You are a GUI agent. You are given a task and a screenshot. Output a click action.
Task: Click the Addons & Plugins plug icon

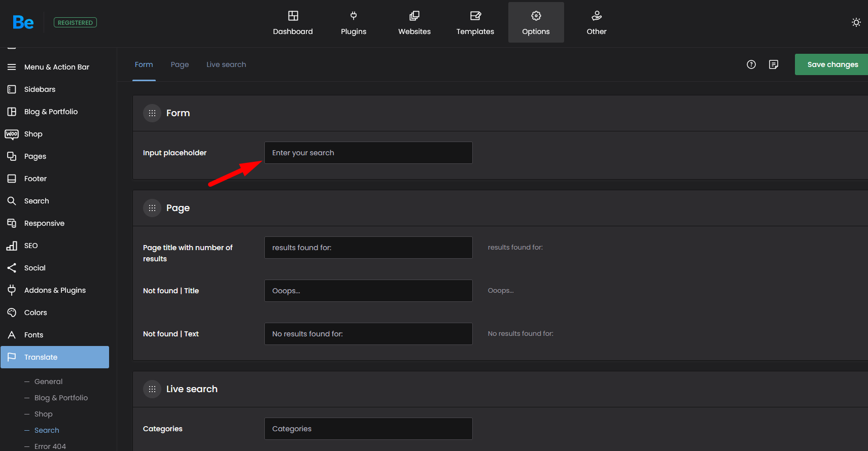click(x=12, y=290)
